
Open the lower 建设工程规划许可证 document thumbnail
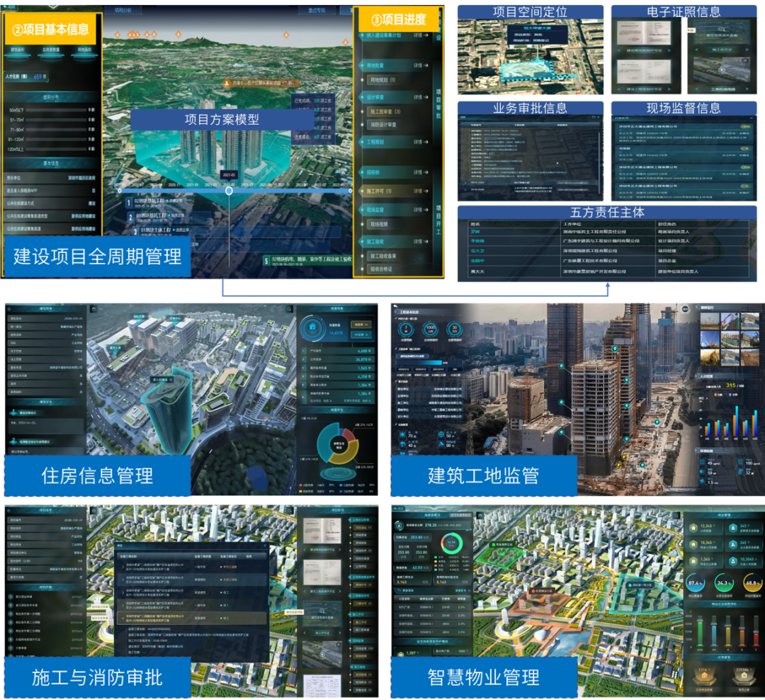point(644,72)
